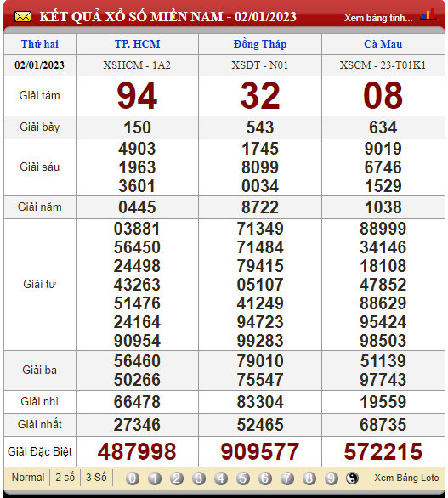Viewport: 448px width, 498px height.
Task: Select giải ba number 97743
Action: [383, 380]
